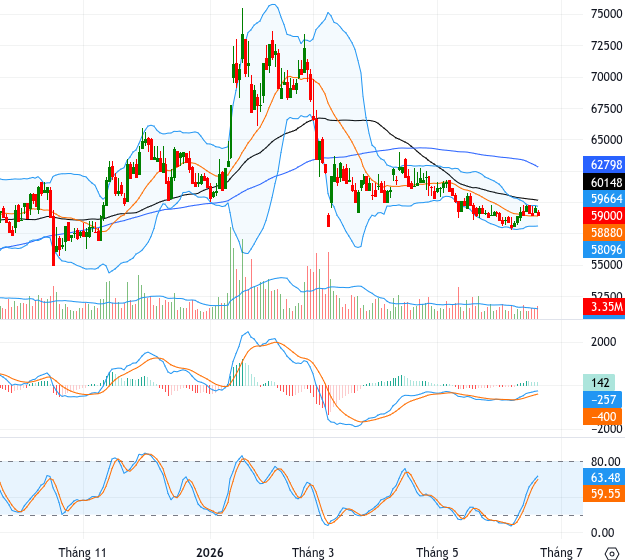625x560 pixels.
Task: Select the Tháng 5 time axis label
Action: click(x=437, y=553)
